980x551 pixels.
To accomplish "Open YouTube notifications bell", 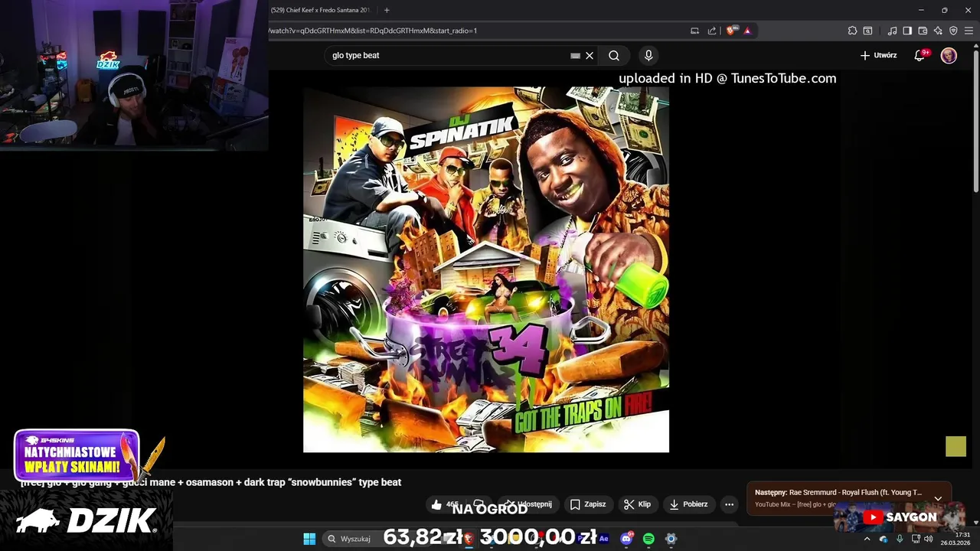I will coord(920,55).
